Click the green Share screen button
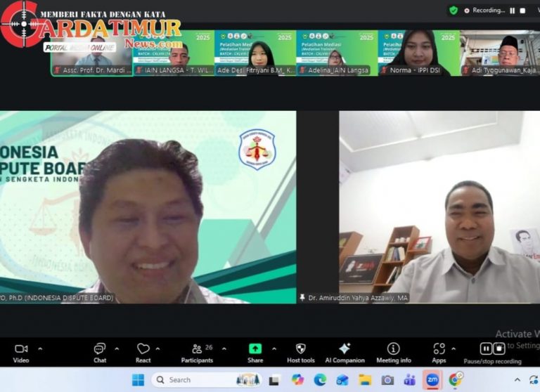The width and height of the screenshot is (540, 392). [255, 349]
